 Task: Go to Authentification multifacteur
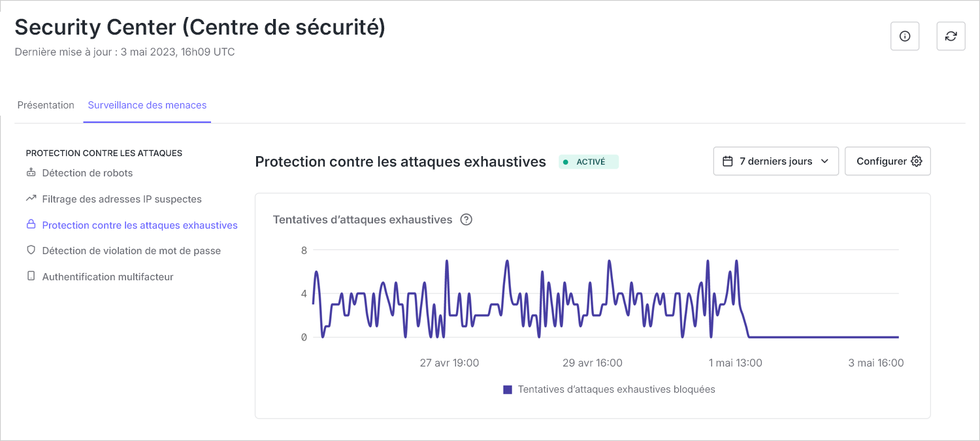(x=108, y=276)
